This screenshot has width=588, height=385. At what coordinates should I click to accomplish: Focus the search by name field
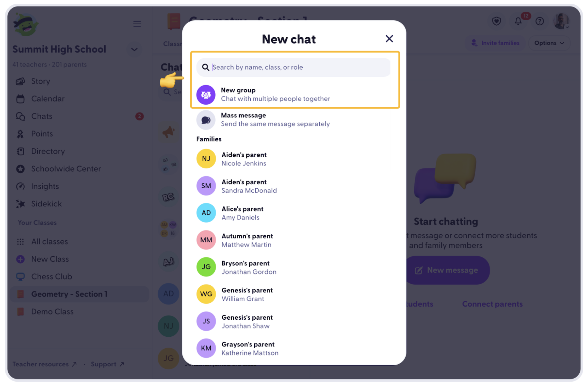tap(293, 67)
